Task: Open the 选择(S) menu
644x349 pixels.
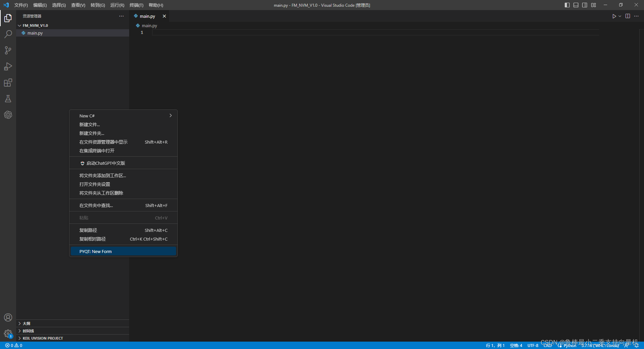Action: click(x=59, y=5)
